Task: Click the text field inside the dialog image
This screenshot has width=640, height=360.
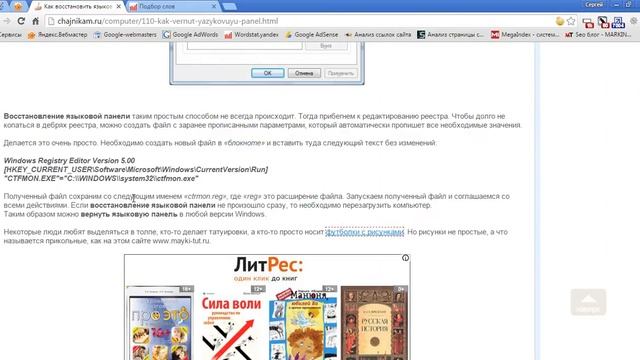Action: [244, 46]
